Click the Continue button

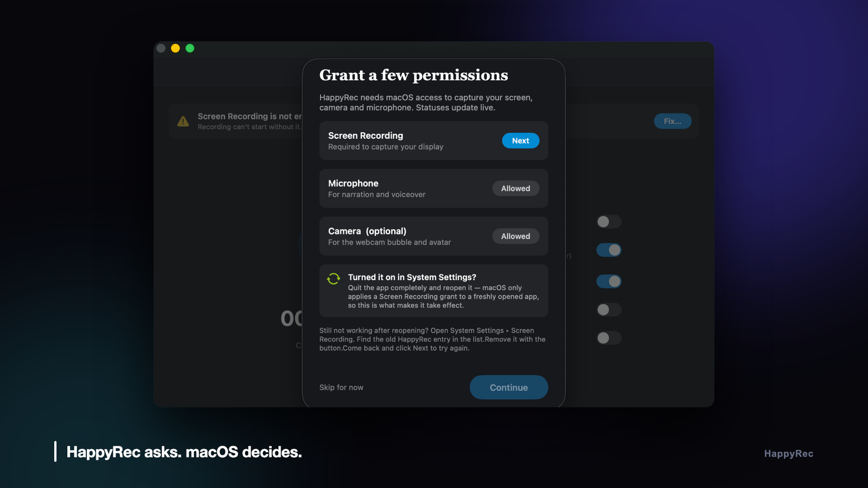(x=509, y=387)
